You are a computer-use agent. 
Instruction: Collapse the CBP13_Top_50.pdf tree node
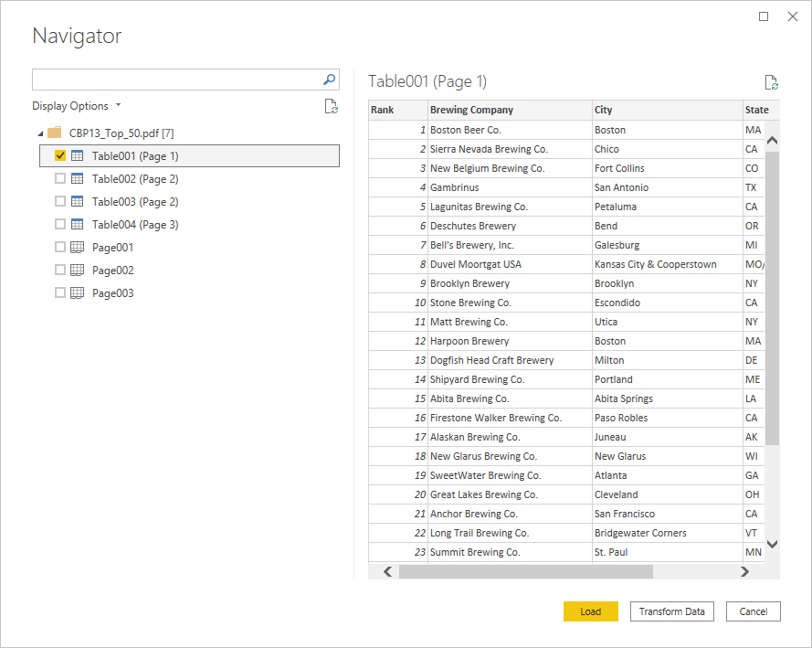pyautogui.click(x=40, y=133)
